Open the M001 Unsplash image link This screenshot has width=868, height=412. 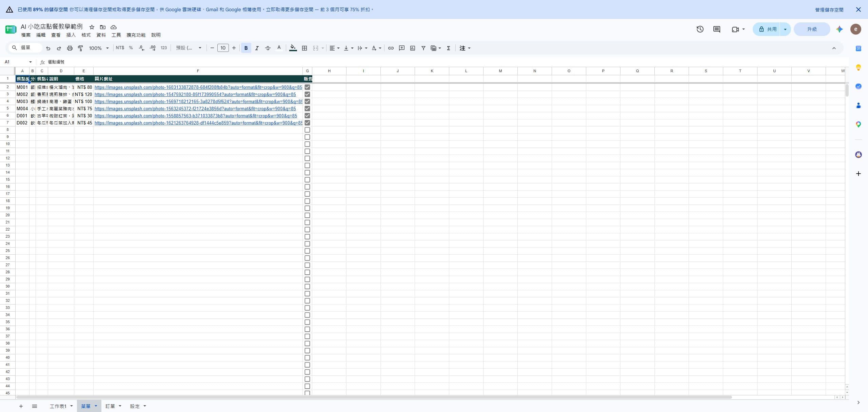pyautogui.click(x=198, y=87)
